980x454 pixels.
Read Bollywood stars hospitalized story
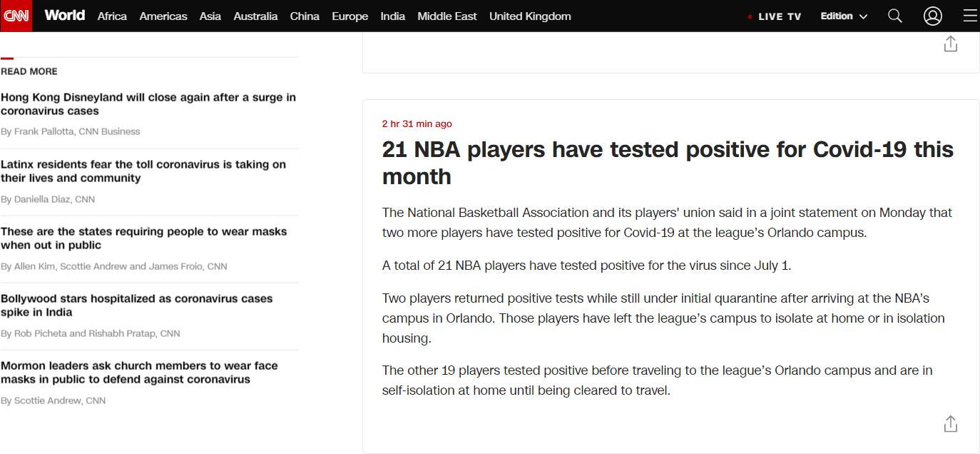pyautogui.click(x=137, y=306)
